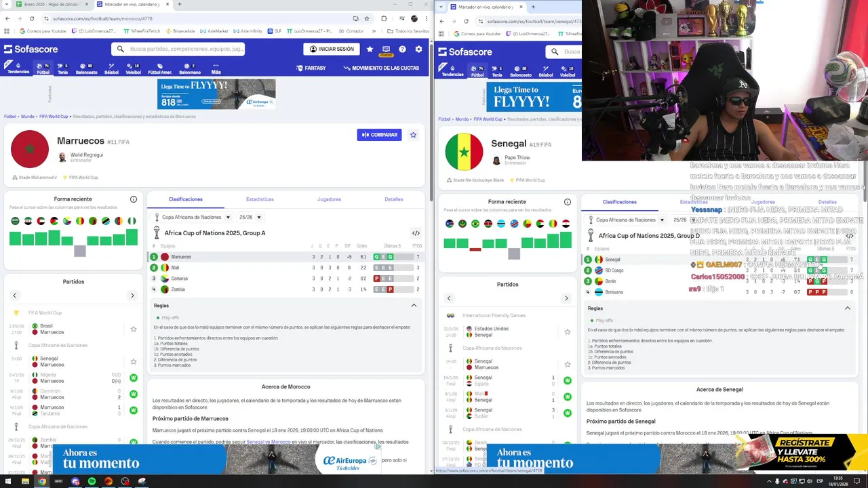
Task: Click the search field in left Sofascore window
Action: (178, 49)
